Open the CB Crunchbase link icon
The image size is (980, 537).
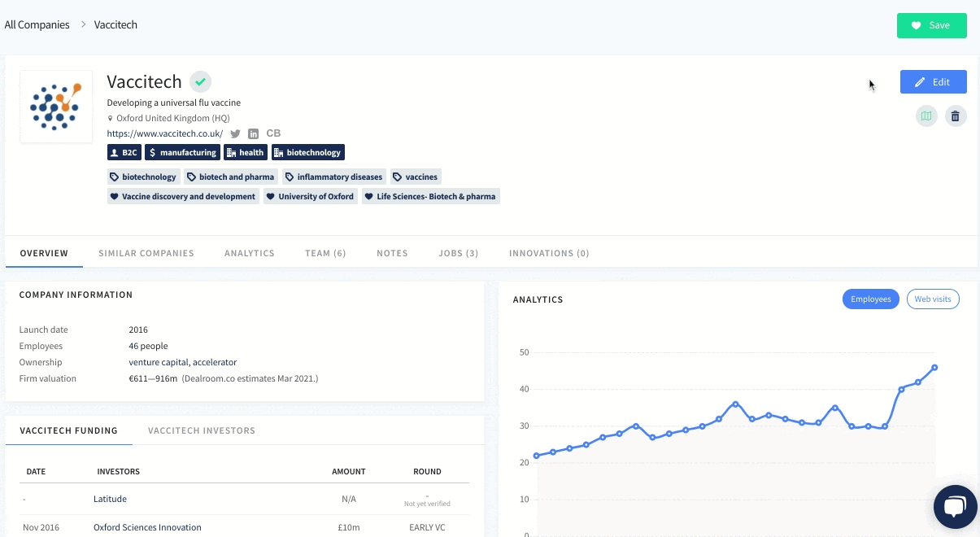273,133
